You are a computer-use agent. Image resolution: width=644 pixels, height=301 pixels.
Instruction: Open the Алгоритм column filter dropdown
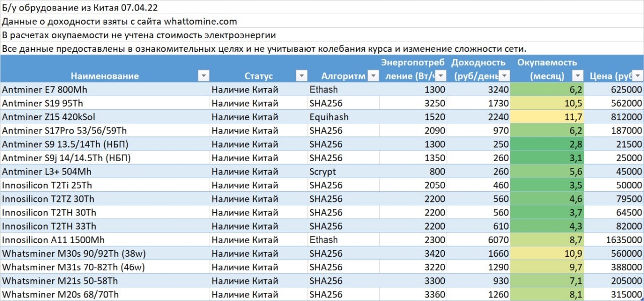coord(373,76)
